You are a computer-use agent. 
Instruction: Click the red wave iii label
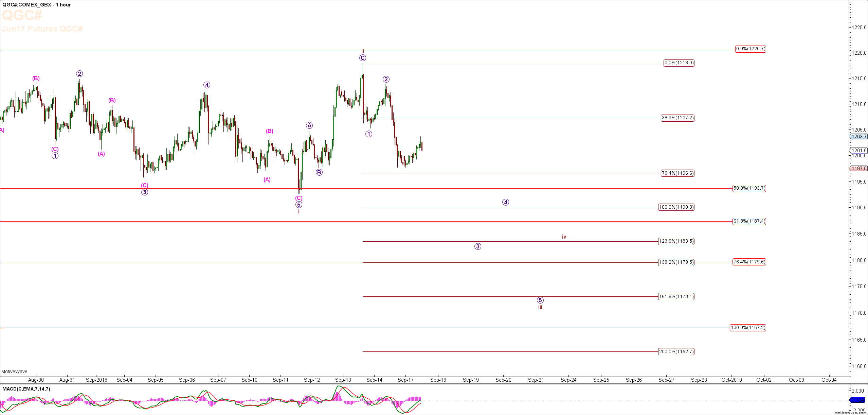click(540, 307)
